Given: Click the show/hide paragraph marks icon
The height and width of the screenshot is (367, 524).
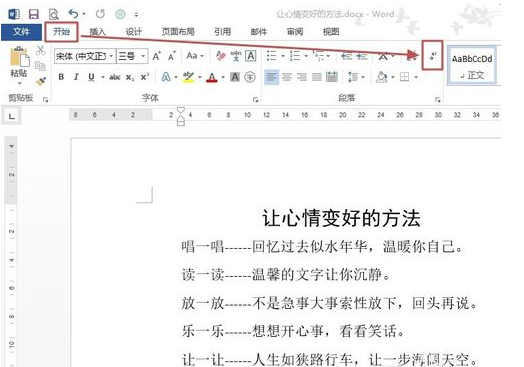Looking at the screenshot, I should (x=432, y=56).
